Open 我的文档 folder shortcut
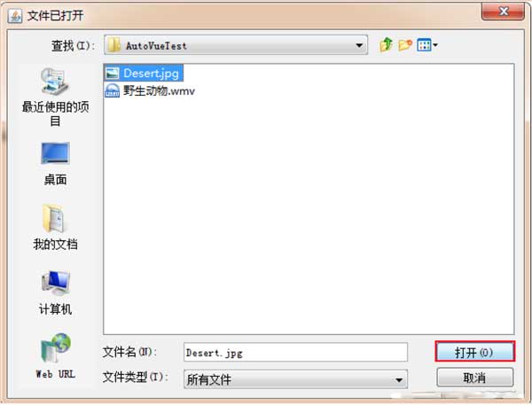The width and height of the screenshot is (532, 405). 55,227
